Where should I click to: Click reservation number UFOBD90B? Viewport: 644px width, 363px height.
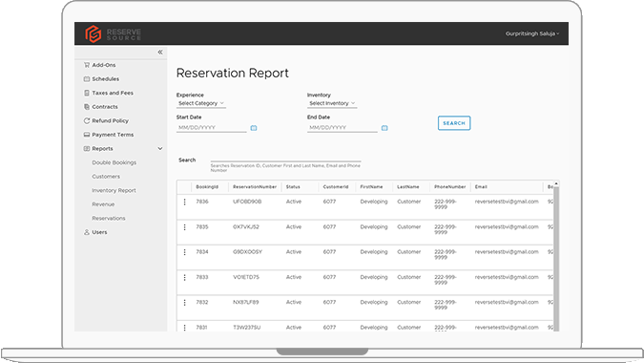pos(247,202)
